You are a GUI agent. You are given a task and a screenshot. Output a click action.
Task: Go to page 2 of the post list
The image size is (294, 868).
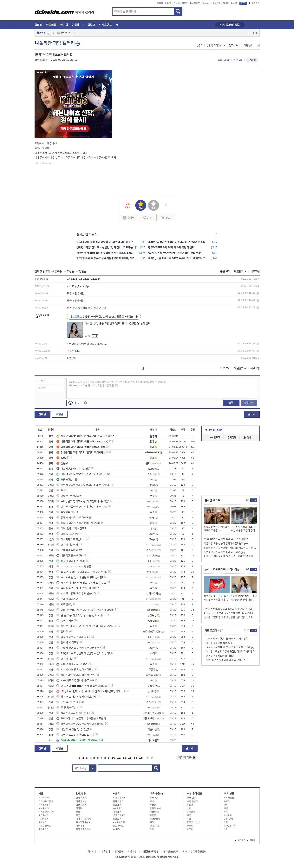[83, 757]
